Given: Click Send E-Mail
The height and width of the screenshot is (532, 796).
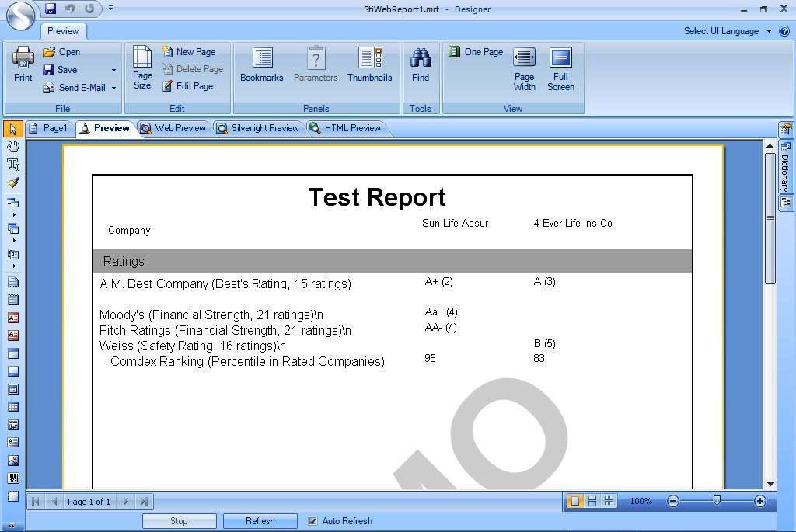Looking at the screenshot, I should [75, 87].
